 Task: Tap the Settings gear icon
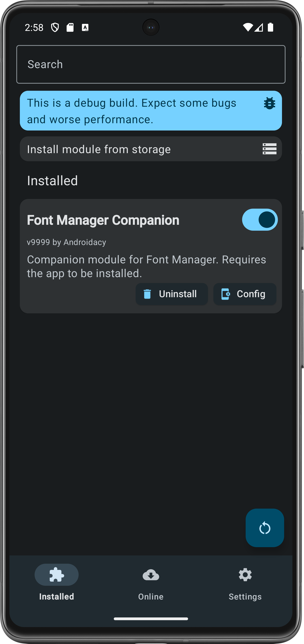click(245, 575)
